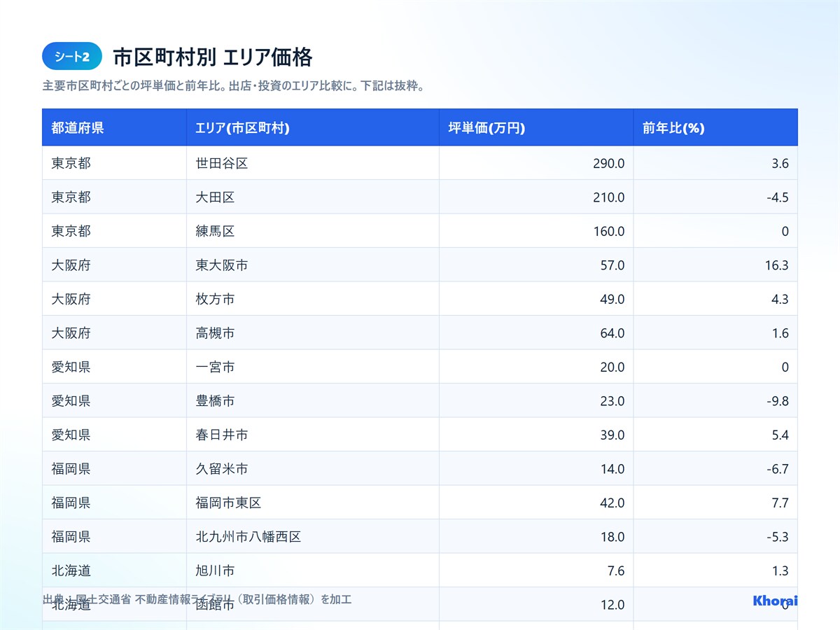
Task: Click 福岡県 in the 久留米市 row
Action: [x=71, y=469]
